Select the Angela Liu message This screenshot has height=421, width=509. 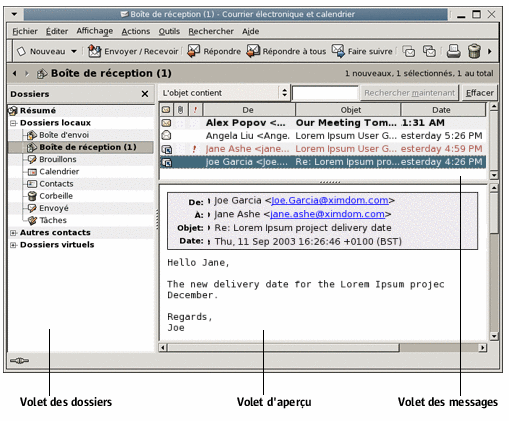[323, 136]
